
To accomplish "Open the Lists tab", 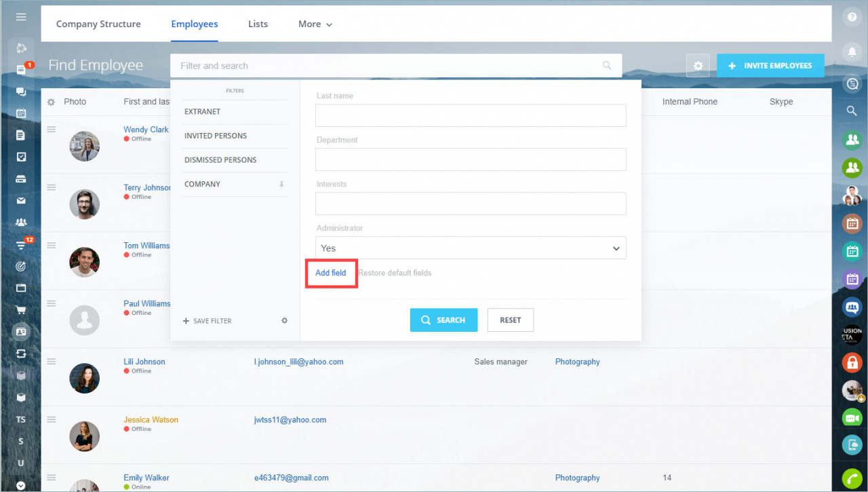I will click(x=258, y=24).
